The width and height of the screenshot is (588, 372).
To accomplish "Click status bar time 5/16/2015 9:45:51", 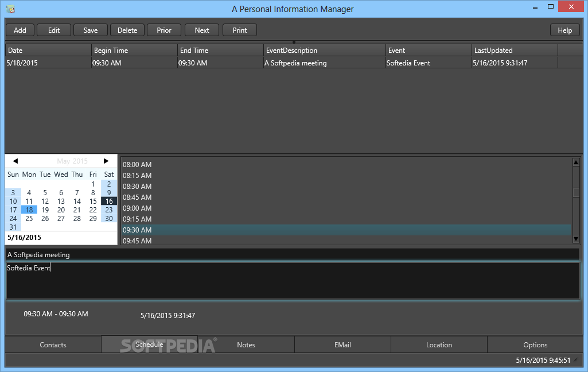I will 543,361.
